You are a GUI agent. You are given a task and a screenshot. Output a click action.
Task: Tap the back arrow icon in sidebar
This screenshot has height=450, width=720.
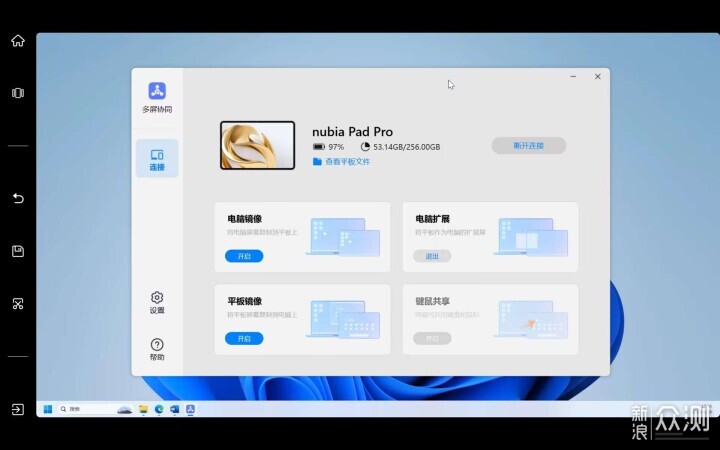click(x=18, y=198)
